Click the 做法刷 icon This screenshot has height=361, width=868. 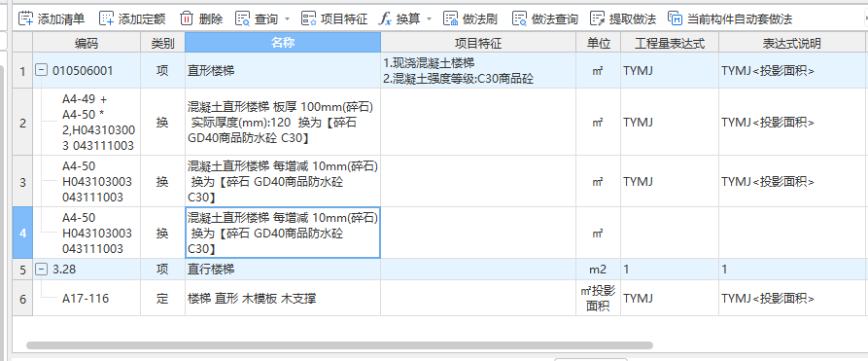point(451,18)
